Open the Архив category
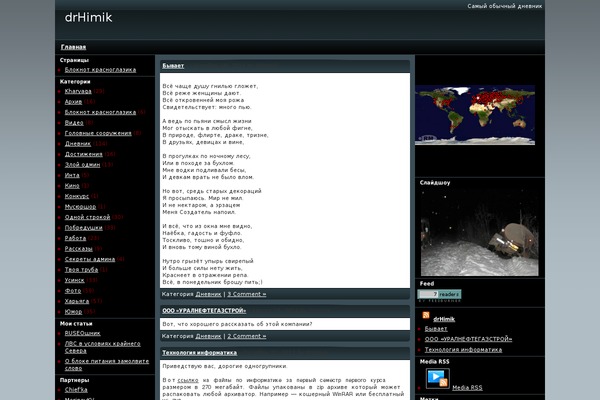Screen dimensions: 600x400 pyautogui.click(x=73, y=102)
